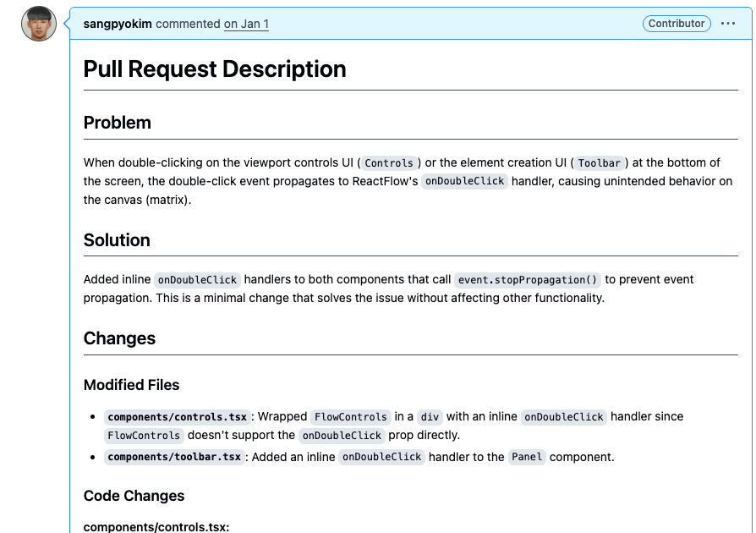This screenshot has width=756, height=533.
Task: Click the event.stopPropagation() code snippet
Action: pyautogui.click(x=528, y=280)
